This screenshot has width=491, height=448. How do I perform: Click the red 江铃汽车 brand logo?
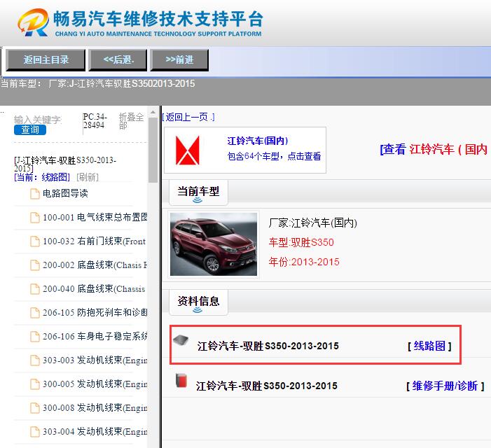[188, 150]
